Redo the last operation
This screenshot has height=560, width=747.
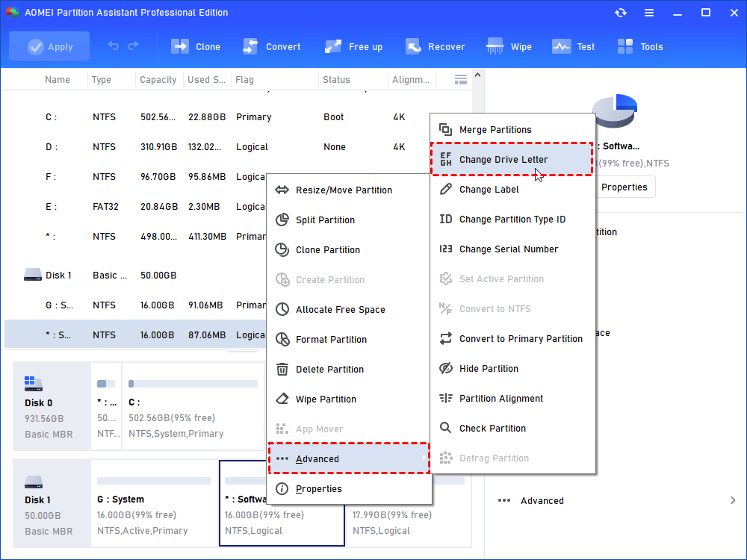133,46
